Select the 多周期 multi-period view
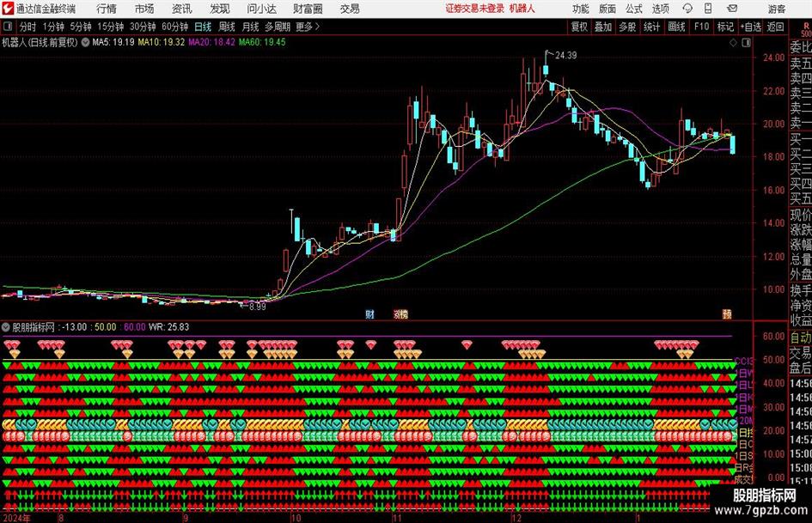The width and height of the screenshot is (812, 523). [278, 27]
